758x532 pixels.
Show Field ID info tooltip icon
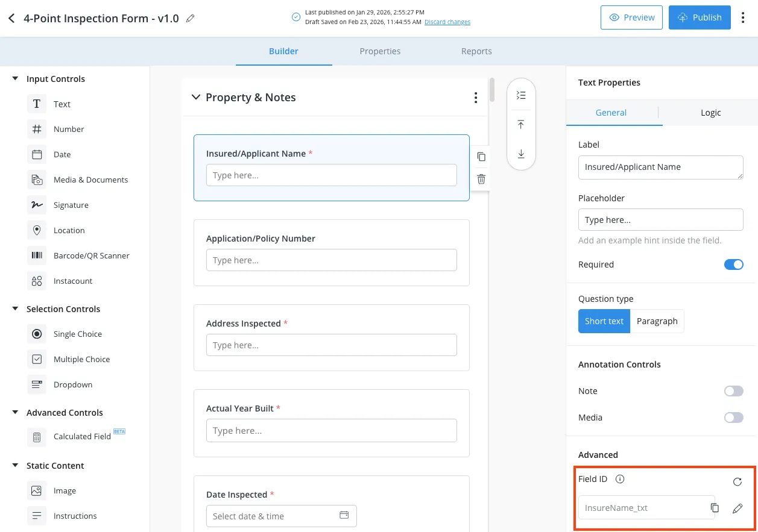pos(620,480)
